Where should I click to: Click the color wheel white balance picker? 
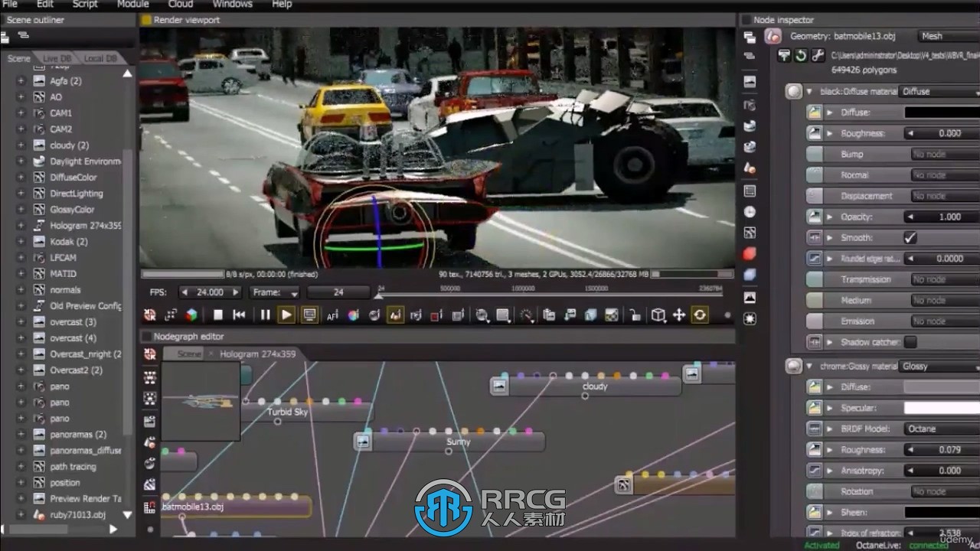click(353, 315)
